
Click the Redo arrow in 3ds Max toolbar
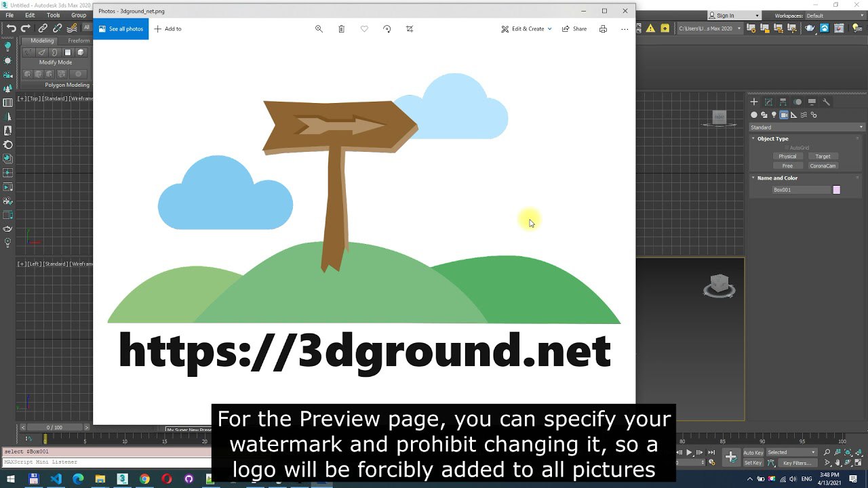[26, 28]
